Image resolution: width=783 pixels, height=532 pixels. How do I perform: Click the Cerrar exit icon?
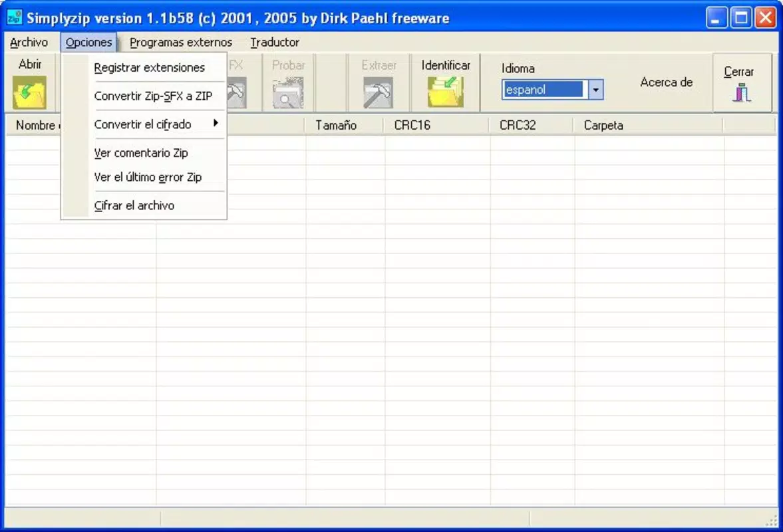(742, 93)
